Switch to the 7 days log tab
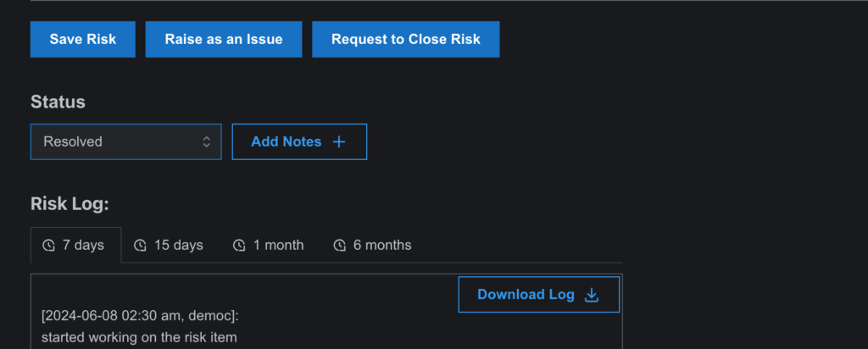The height and width of the screenshot is (349, 868). (x=75, y=245)
